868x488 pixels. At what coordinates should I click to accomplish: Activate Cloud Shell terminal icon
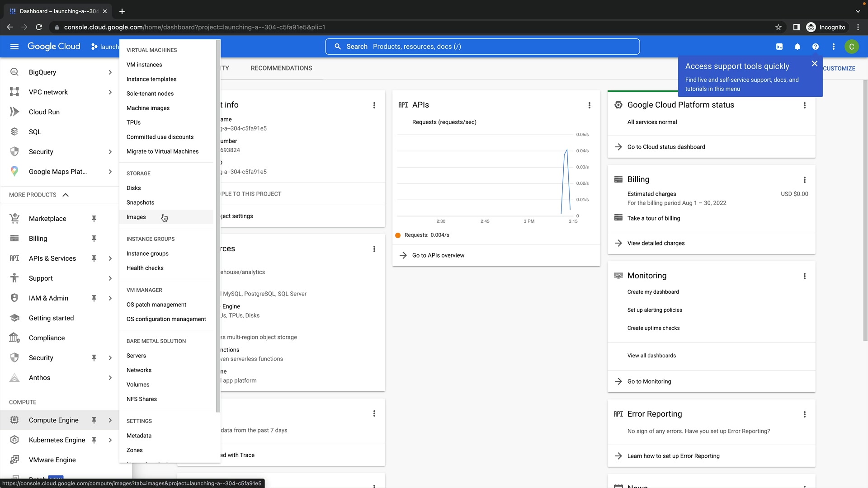click(x=779, y=47)
